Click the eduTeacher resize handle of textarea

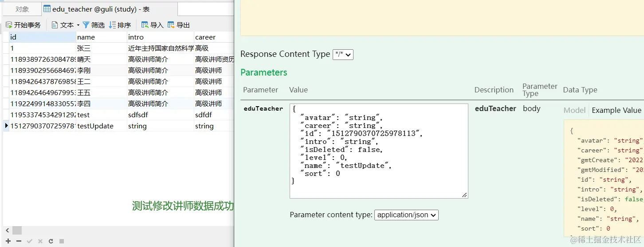pyautogui.click(x=464, y=195)
